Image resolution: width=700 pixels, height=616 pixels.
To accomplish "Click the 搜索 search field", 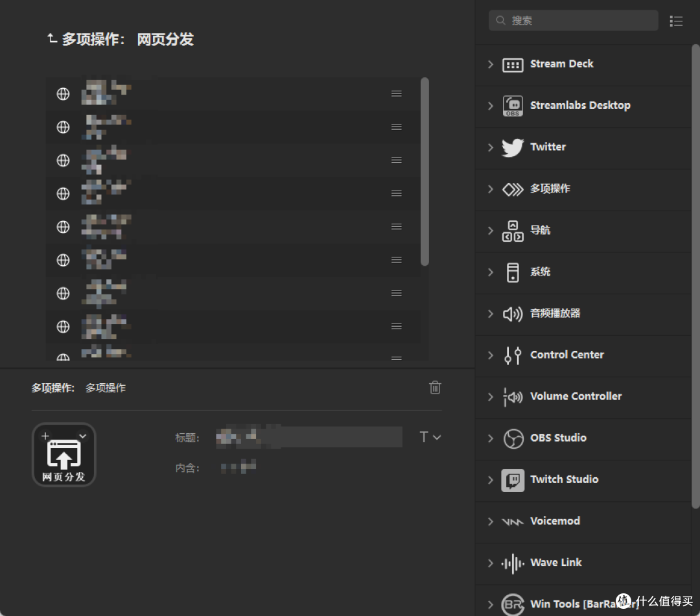I will 573,21.
